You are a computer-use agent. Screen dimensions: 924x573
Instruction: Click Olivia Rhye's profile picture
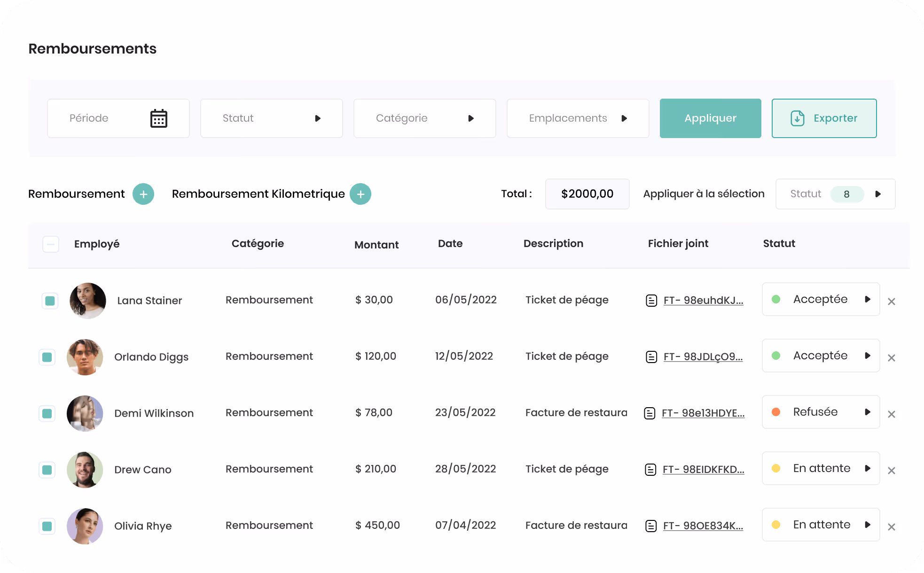click(85, 526)
